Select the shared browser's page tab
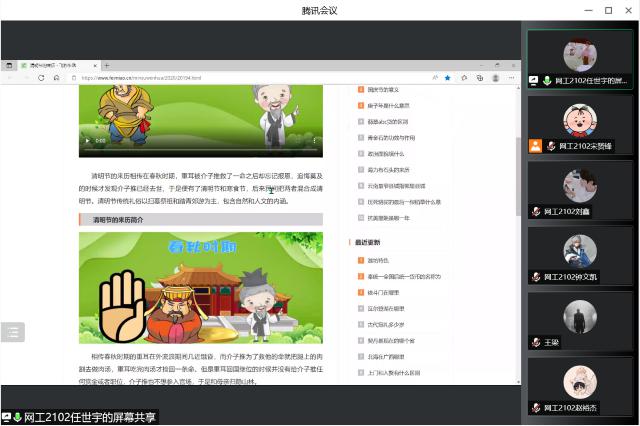This screenshot has width=640, height=426. [58, 65]
